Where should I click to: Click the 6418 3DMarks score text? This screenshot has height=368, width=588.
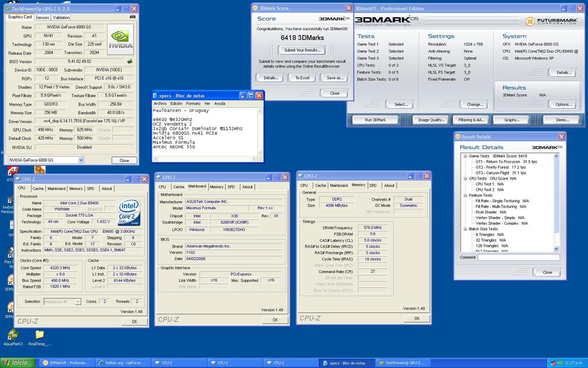(302, 38)
